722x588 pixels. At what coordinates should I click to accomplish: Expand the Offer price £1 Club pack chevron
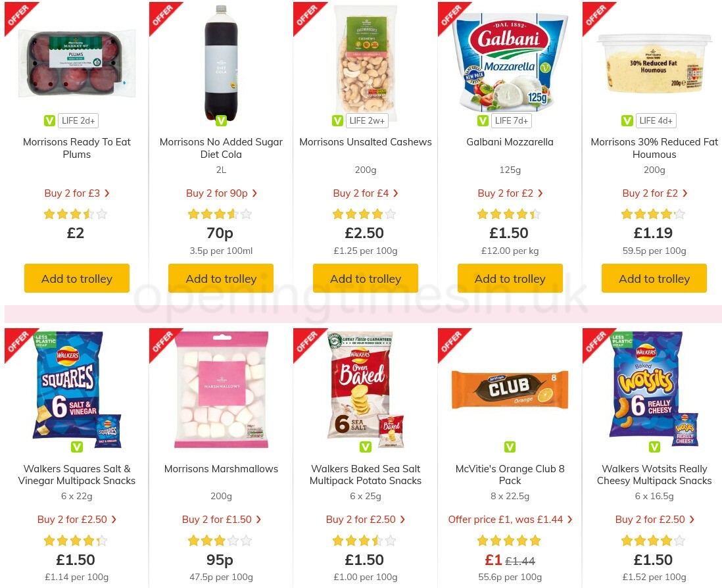pos(569,519)
